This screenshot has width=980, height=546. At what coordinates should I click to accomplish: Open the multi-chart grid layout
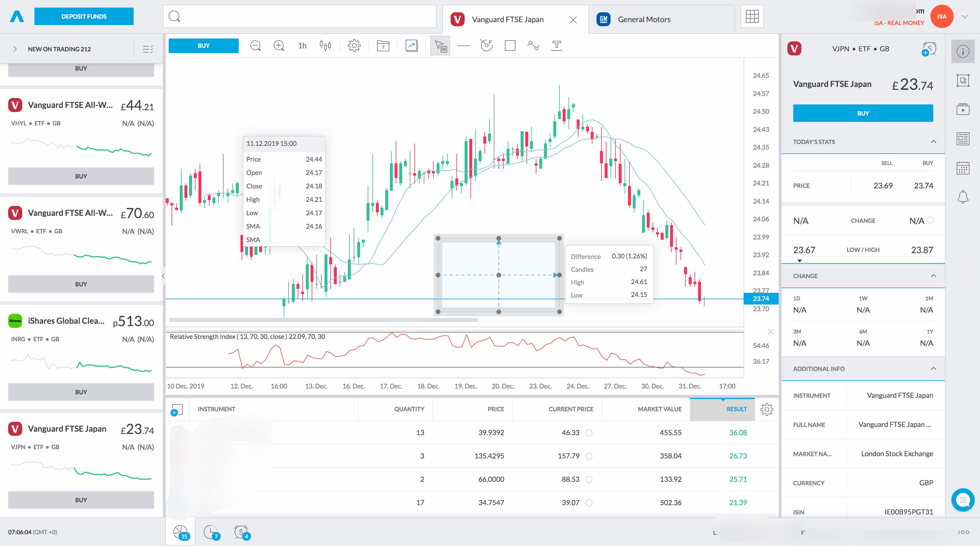coord(752,16)
